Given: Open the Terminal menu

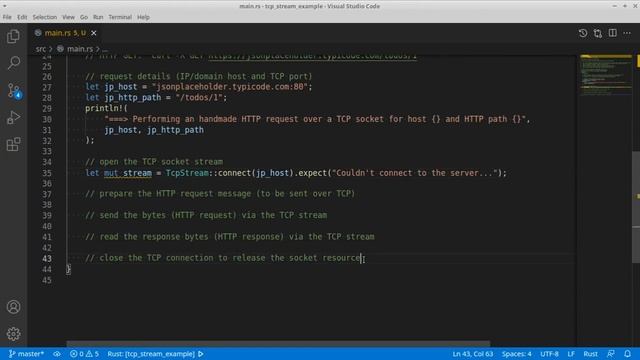Looking at the screenshot, I should coord(120,17).
